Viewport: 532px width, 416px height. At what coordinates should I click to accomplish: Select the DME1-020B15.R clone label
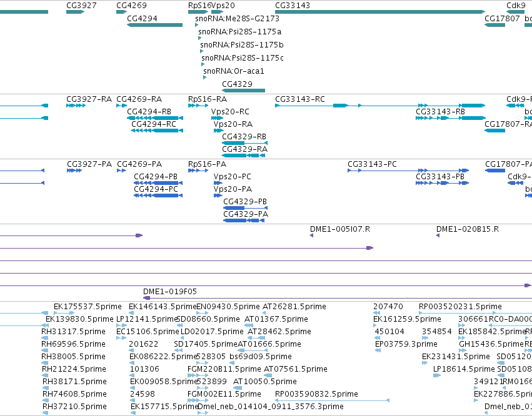pos(468,229)
